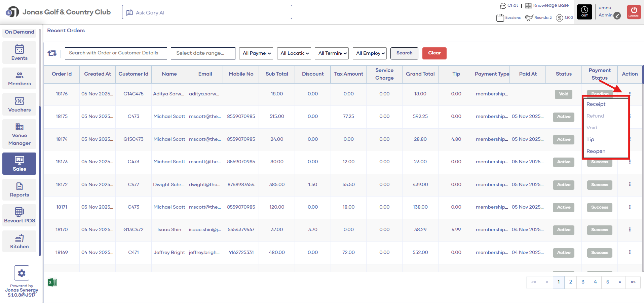Open the date range picker field
This screenshot has height=303, width=644.
[203, 53]
